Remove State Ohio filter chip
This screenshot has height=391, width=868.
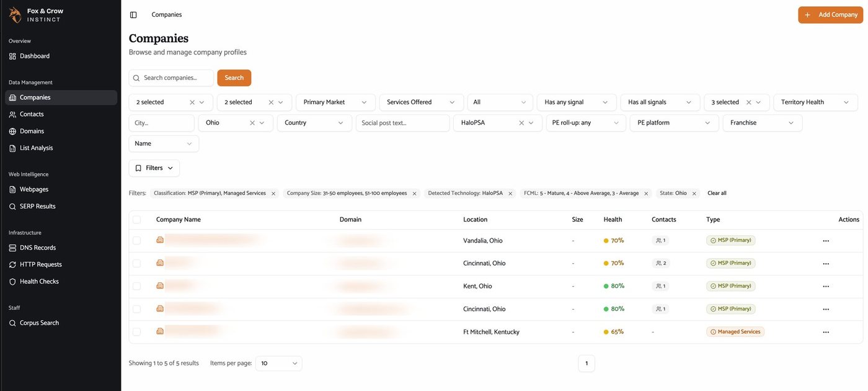pos(694,194)
